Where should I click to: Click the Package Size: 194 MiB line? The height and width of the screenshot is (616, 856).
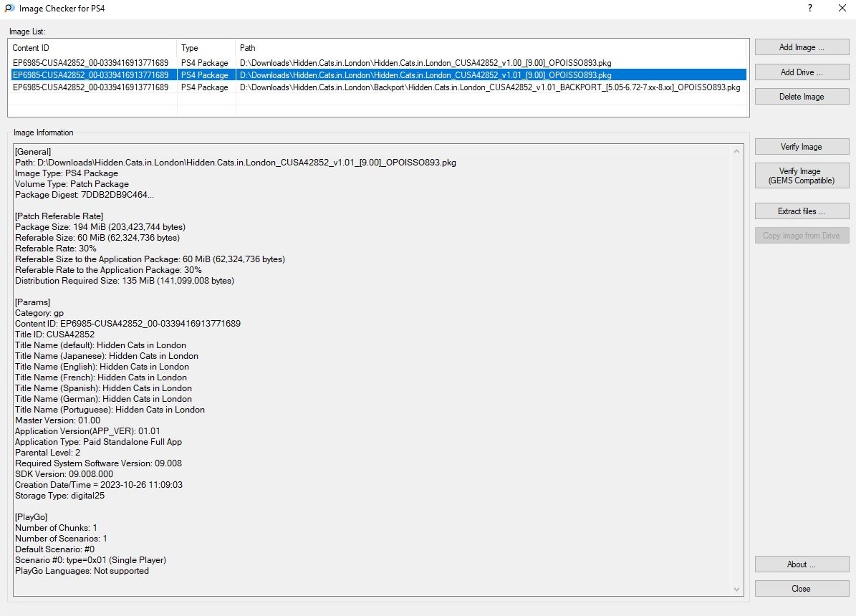(100, 227)
